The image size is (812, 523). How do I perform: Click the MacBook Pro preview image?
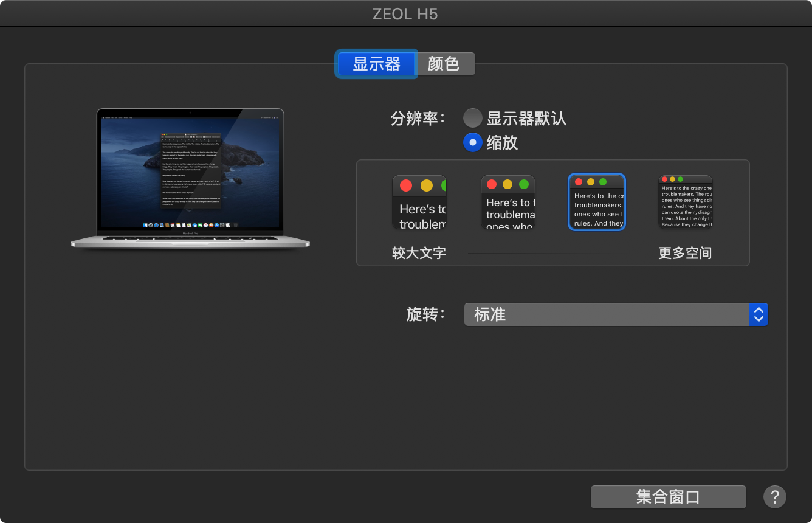190,179
